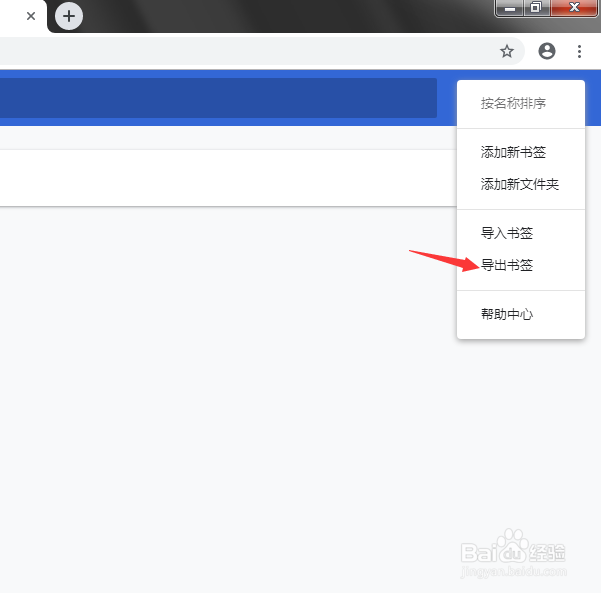
Task: Close the current browser tab
Action: (31, 16)
